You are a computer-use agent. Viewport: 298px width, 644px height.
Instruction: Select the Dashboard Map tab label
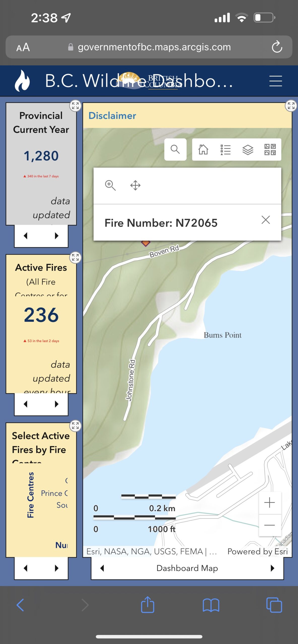(x=187, y=568)
